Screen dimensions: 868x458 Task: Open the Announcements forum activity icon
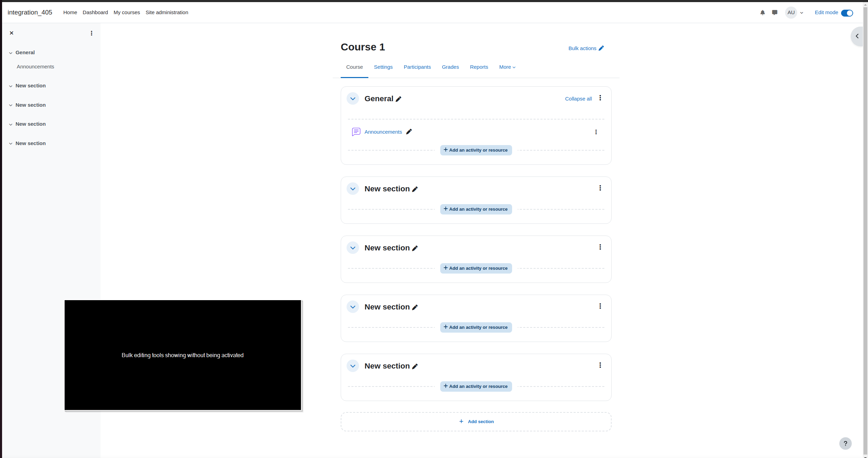[356, 132]
